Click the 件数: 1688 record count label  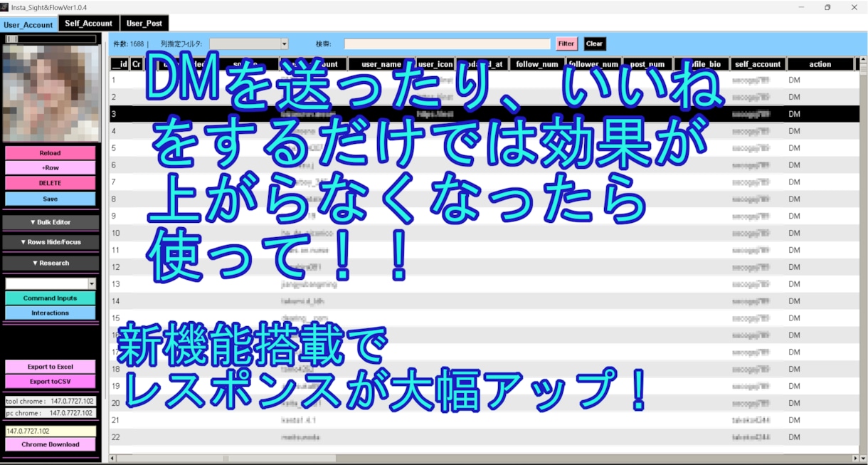tap(129, 44)
